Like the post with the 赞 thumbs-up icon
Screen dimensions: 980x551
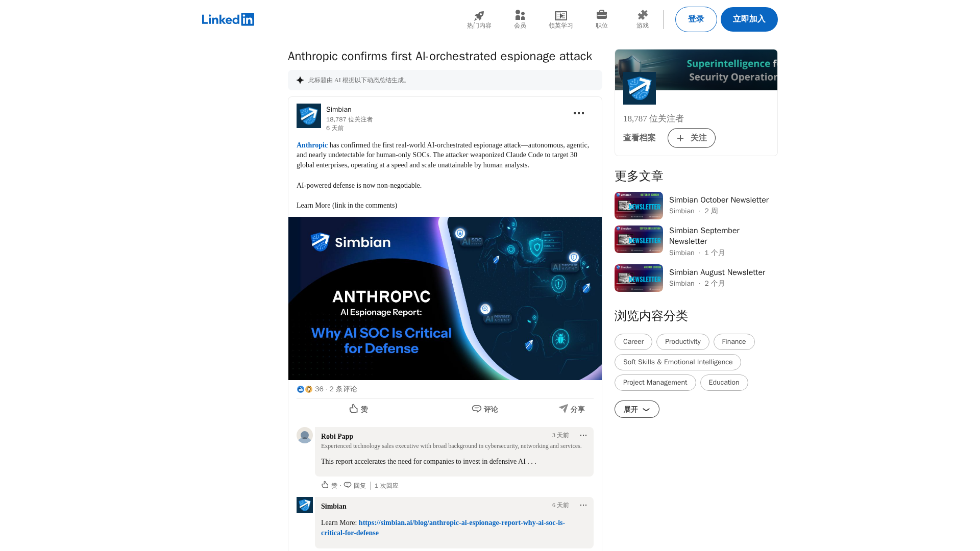(x=354, y=409)
